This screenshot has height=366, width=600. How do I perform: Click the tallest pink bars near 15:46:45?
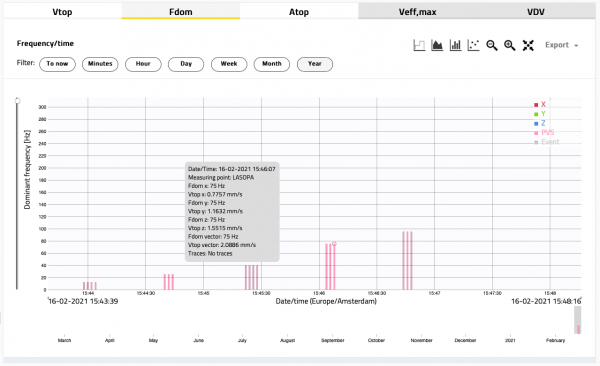[407, 260]
